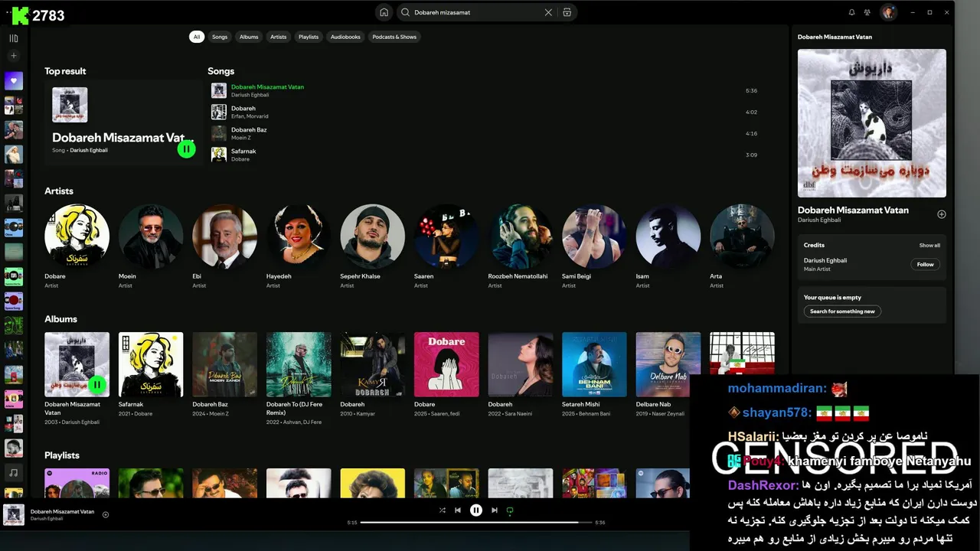Clear the search field text
The image size is (980, 551).
548,12
